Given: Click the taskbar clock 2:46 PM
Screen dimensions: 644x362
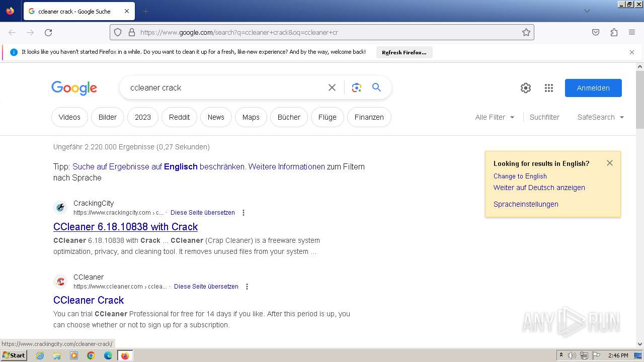Looking at the screenshot, I should (x=618, y=355).
